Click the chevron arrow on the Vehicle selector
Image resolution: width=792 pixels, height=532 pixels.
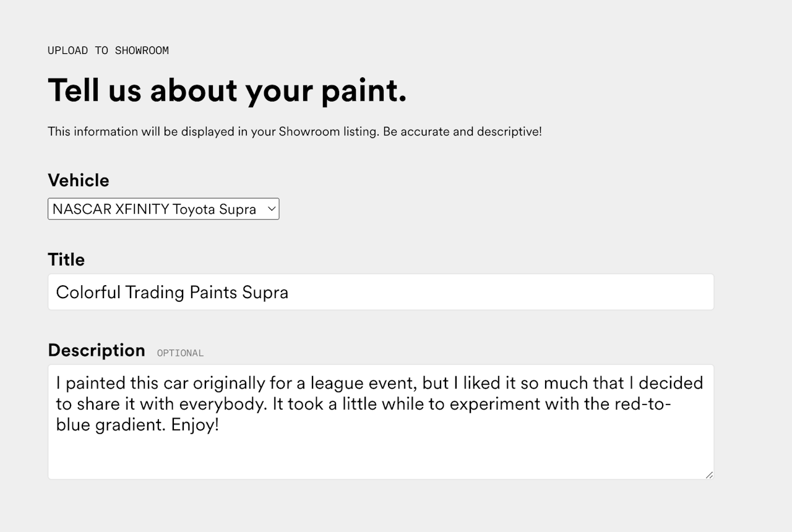tap(271, 209)
